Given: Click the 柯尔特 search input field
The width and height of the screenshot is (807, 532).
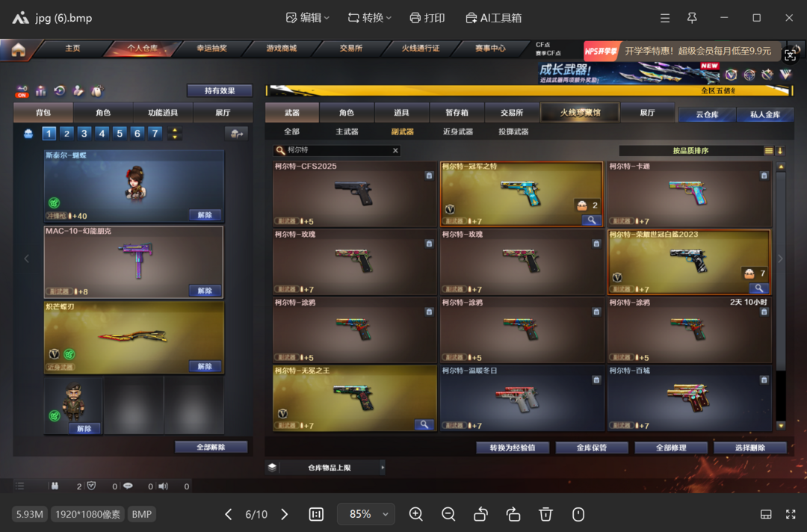Looking at the screenshot, I should pos(336,150).
